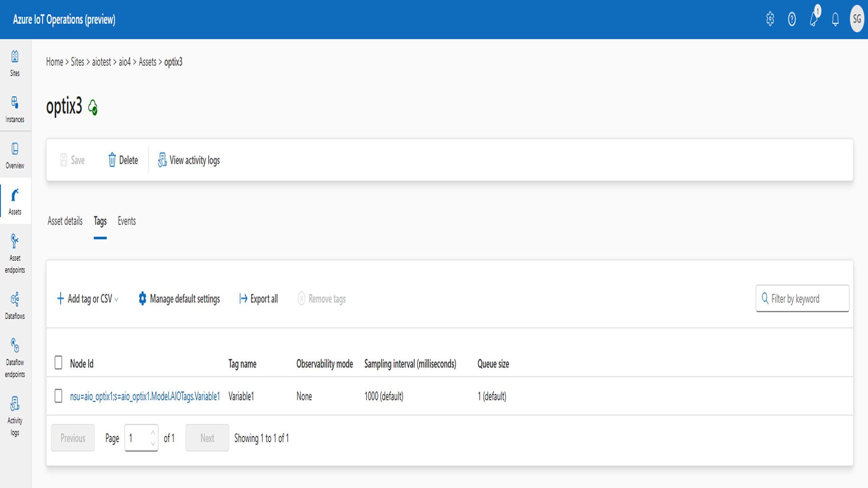
Task: Open the aiotest breadcrumb link
Action: coord(101,62)
